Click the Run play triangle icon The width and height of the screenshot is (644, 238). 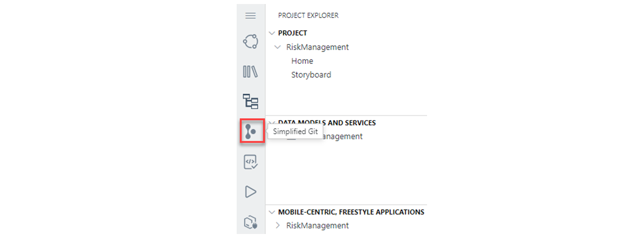[250, 192]
